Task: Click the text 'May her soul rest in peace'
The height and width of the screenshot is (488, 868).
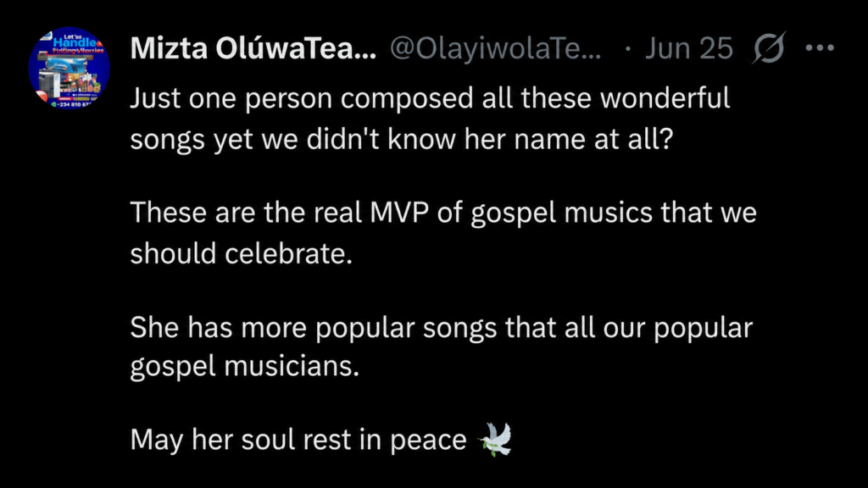Action: tap(298, 440)
